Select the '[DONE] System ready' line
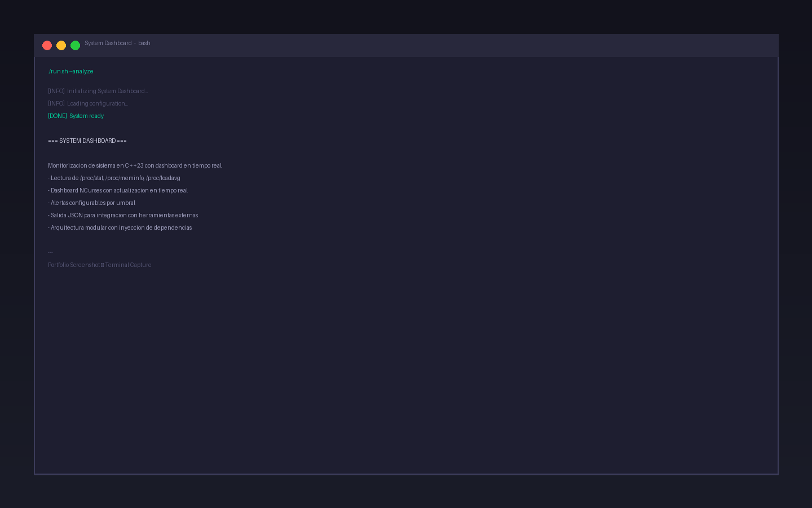 (x=76, y=116)
